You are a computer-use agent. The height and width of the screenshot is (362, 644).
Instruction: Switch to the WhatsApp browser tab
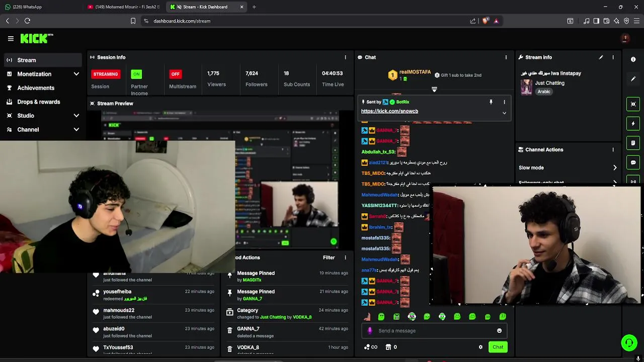coord(40,7)
